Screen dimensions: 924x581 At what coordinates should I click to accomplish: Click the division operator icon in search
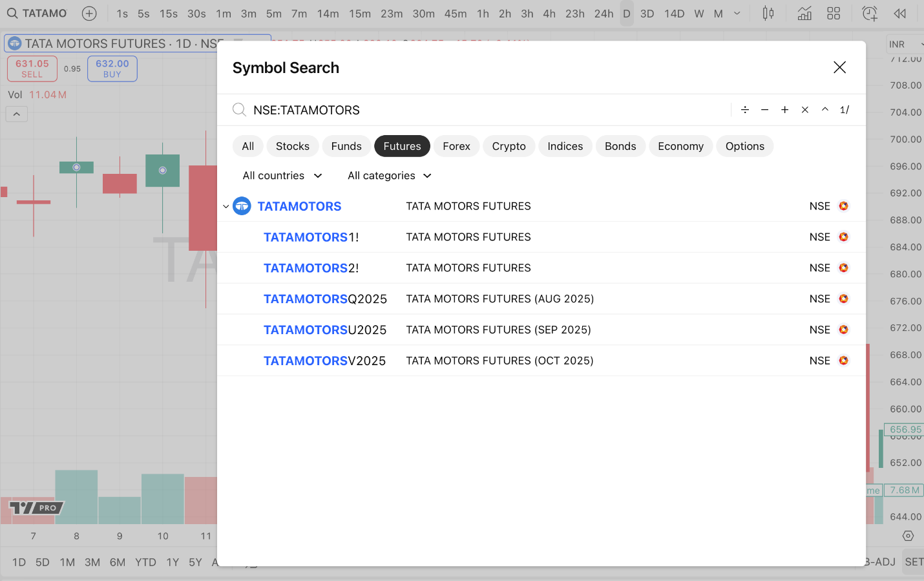pos(745,110)
